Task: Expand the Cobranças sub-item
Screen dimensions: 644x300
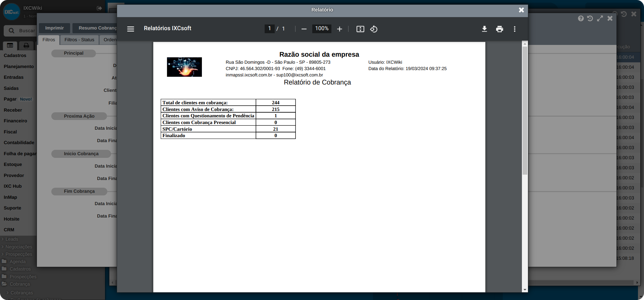Action: coord(20,293)
